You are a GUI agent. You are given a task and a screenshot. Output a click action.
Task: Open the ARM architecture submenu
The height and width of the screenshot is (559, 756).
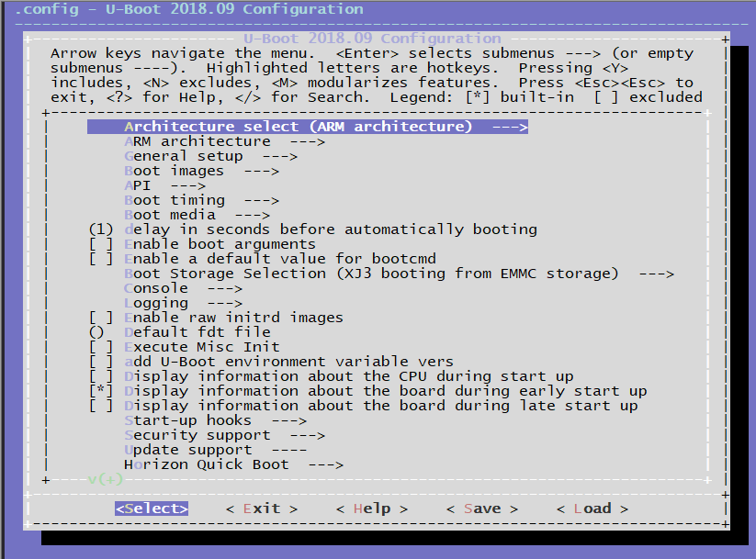(225, 141)
